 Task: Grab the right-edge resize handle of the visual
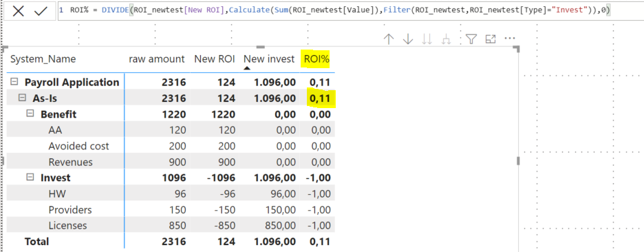(518, 160)
